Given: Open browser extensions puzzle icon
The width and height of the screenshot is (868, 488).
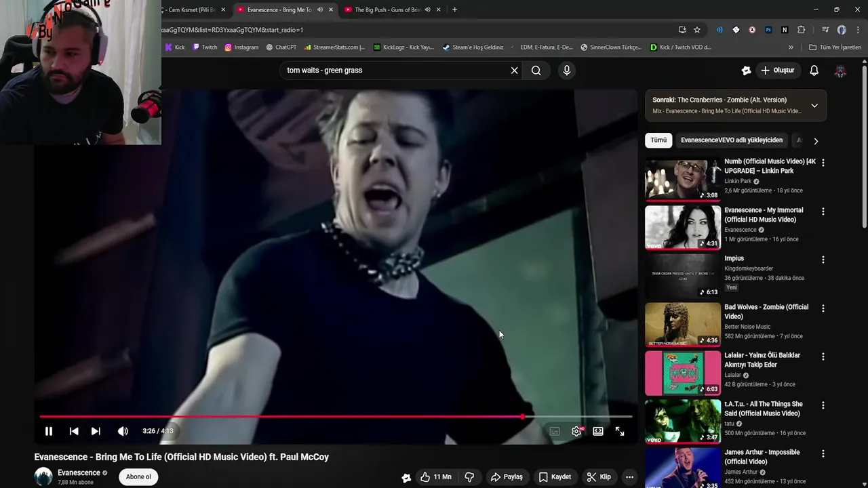Looking at the screenshot, I should pos(801,30).
